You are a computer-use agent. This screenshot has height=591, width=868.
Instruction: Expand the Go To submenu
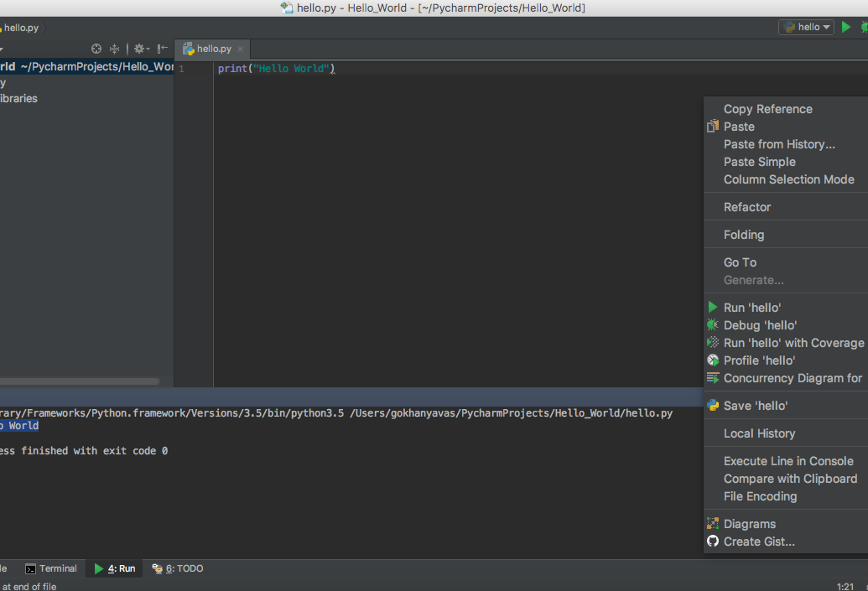739,262
